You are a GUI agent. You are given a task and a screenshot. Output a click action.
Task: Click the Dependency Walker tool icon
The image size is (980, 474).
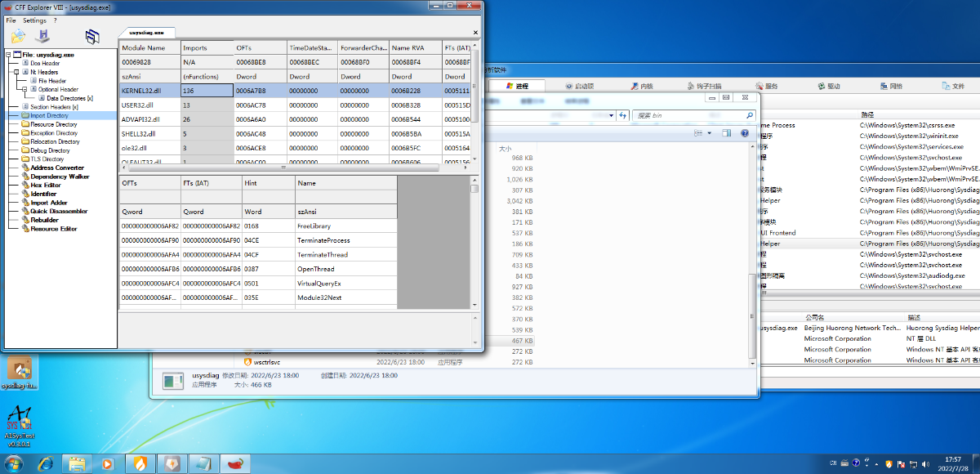(24, 177)
